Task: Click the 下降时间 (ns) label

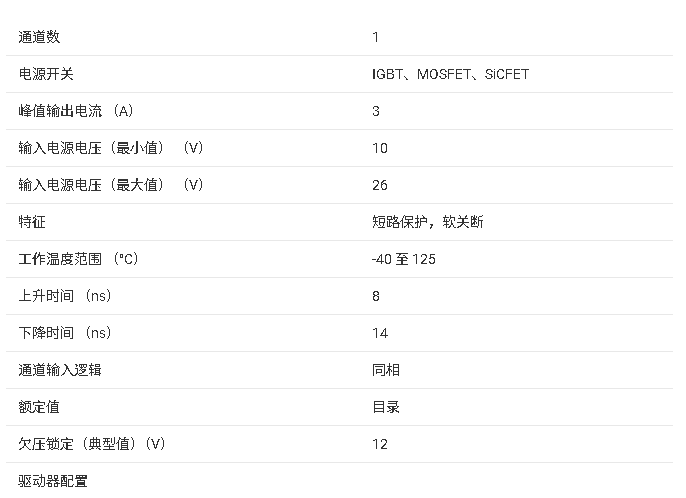Action: pyautogui.click(x=65, y=333)
